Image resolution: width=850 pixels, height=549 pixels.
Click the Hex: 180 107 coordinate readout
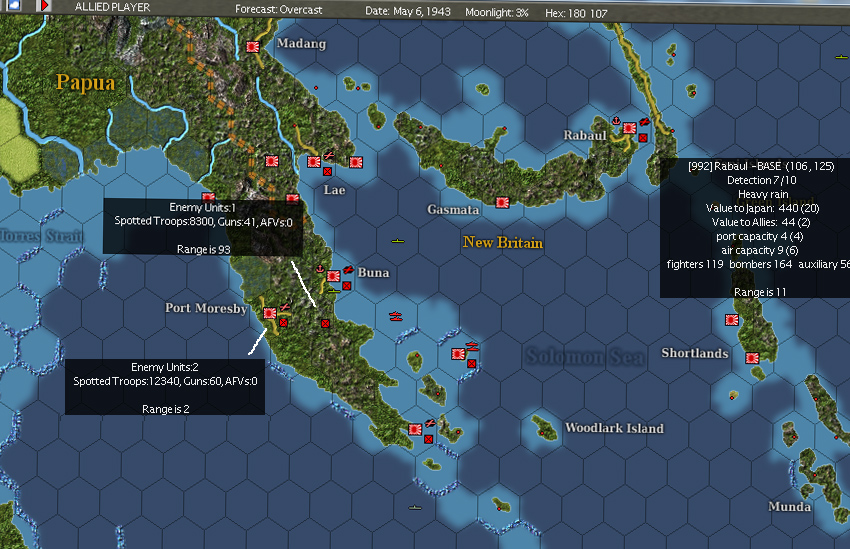[x=576, y=14]
